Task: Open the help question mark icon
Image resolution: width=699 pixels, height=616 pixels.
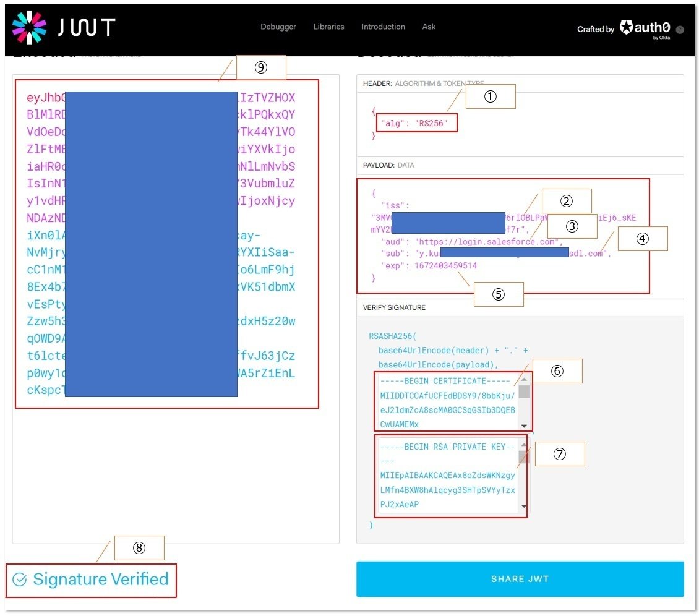Action: (679, 29)
